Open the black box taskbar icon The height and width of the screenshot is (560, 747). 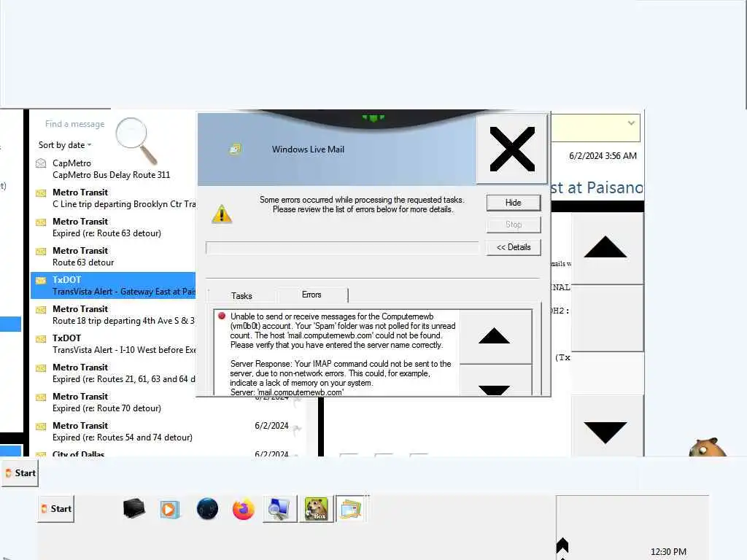pos(134,508)
